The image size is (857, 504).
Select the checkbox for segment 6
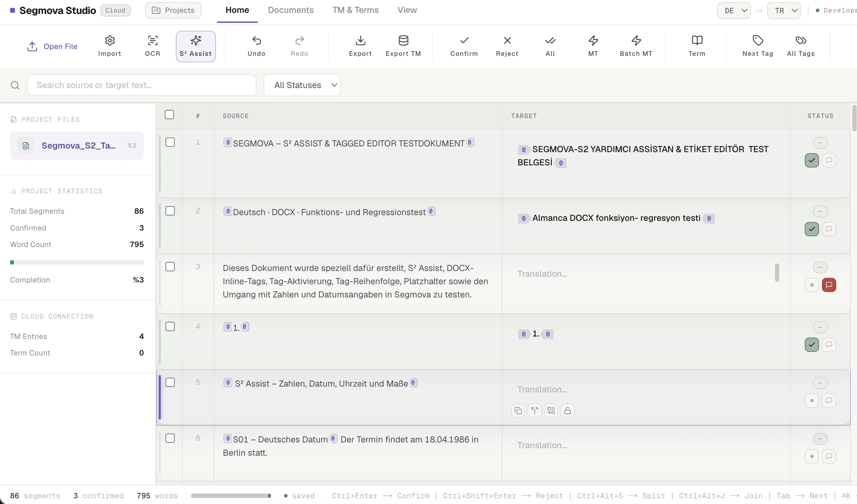(170, 438)
